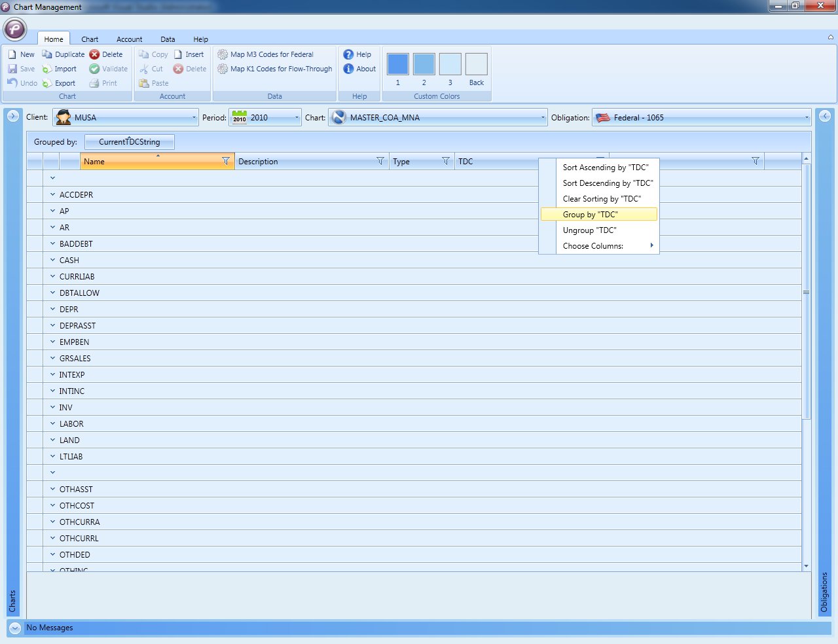Choose Ungroup "TDC" menu entry

[599, 230]
